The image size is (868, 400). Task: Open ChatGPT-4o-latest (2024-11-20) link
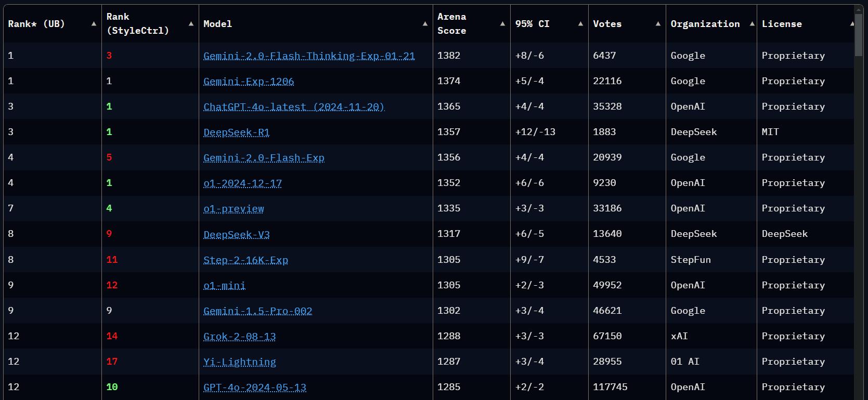294,107
